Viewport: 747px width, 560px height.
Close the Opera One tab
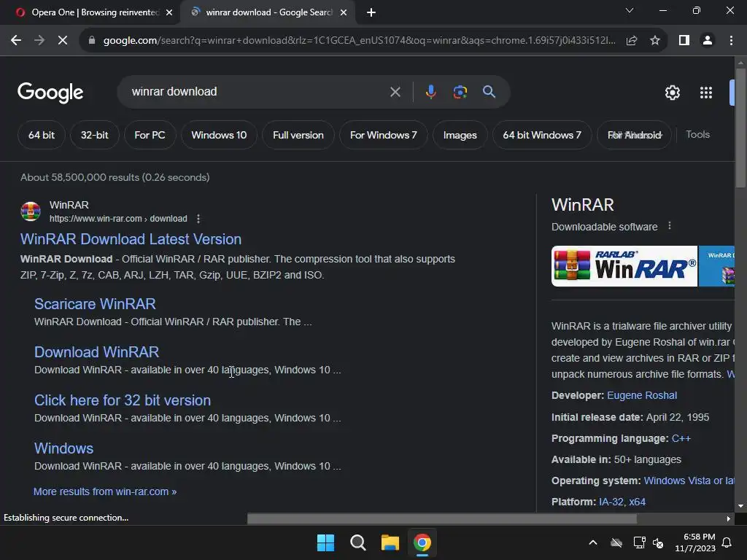point(169,12)
